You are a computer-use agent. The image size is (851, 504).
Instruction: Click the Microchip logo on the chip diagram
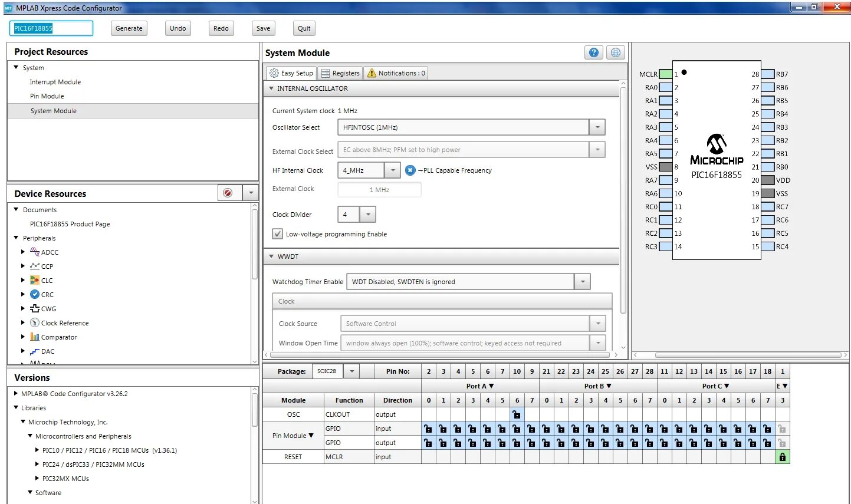click(x=717, y=150)
